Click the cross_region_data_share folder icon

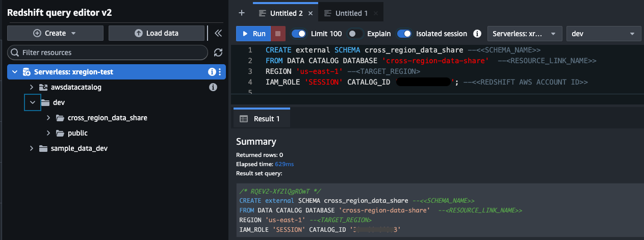pyautogui.click(x=60, y=118)
